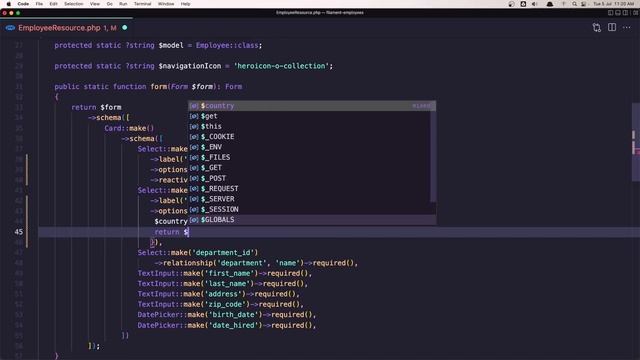Open the Run menu
Viewport: 640px width, 360px height.
[123, 4]
